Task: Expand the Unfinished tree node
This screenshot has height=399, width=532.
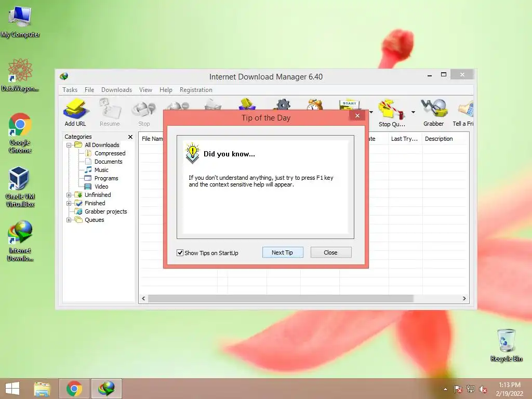Action: point(69,195)
